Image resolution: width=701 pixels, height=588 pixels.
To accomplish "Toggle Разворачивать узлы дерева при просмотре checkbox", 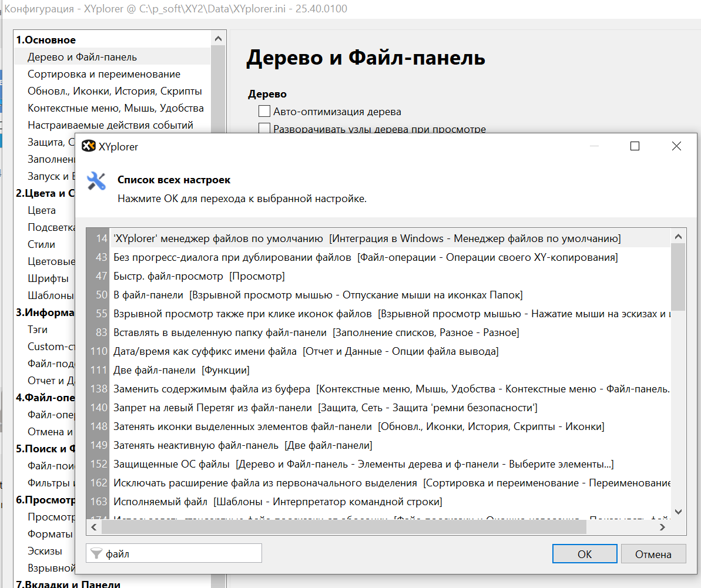I will (x=264, y=129).
